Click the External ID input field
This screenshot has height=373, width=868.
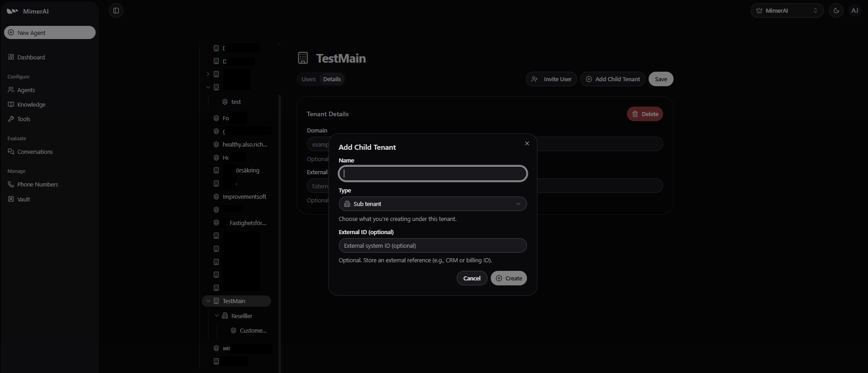pyautogui.click(x=432, y=245)
